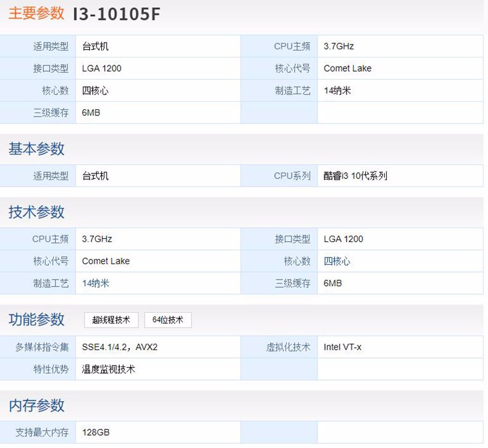Select 6MB value in 主要参数 table
Image resolution: width=488 pixels, height=448 pixels.
click(x=91, y=113)
